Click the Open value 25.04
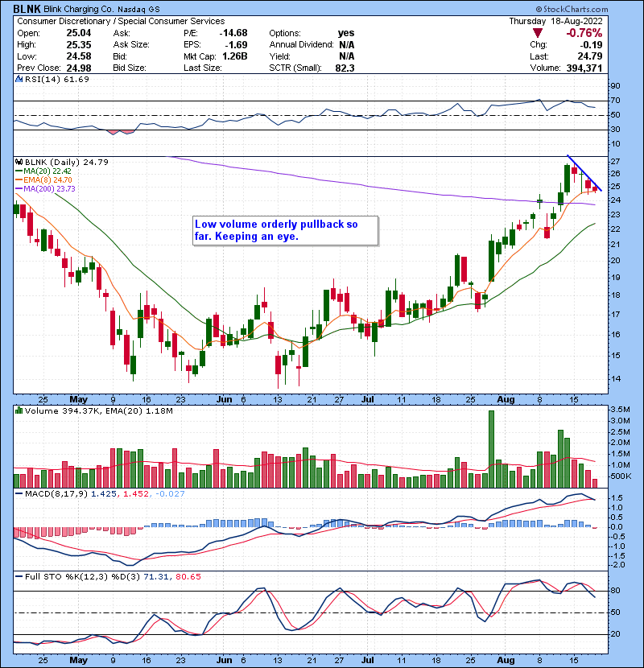The width and height of the screenshot is (644, 668). [79, 33]
